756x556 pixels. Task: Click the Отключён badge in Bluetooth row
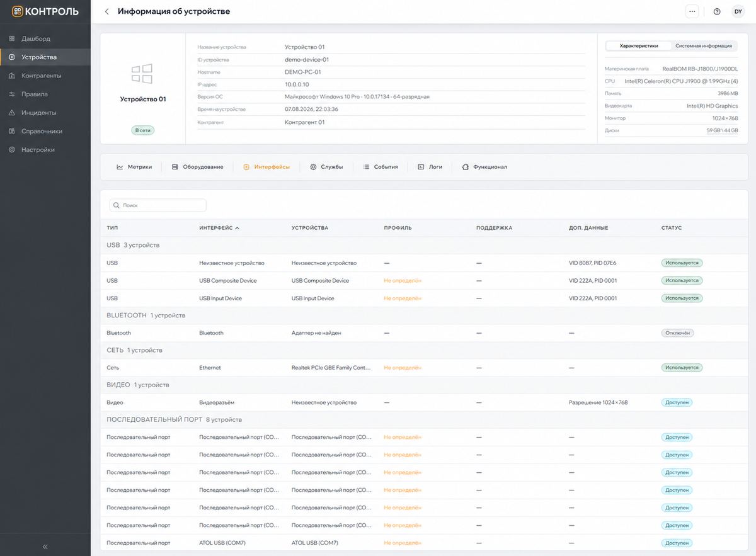point(678,333)
